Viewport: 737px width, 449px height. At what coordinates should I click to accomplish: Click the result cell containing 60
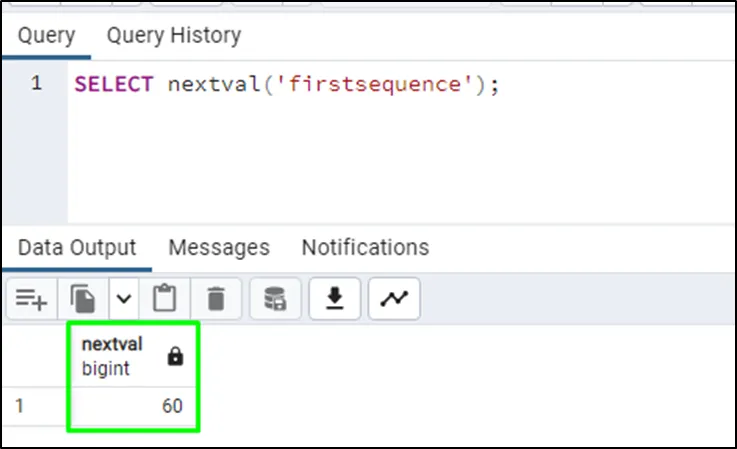(133, 406)
